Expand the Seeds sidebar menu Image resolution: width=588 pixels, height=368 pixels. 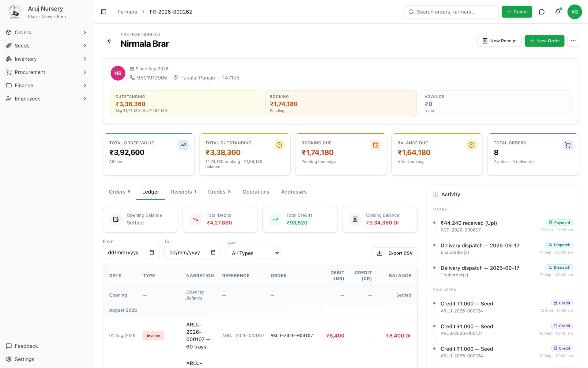point(47,46)
